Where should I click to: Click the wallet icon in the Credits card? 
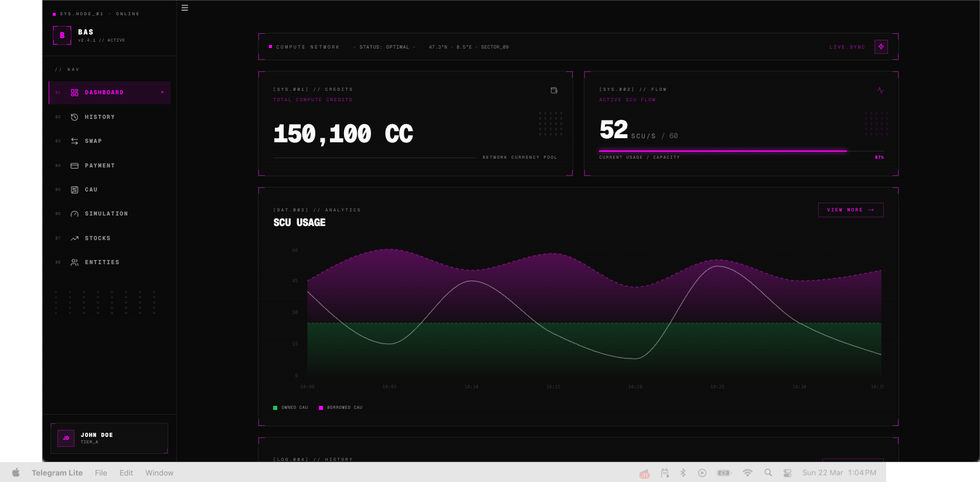pos(554,90)
